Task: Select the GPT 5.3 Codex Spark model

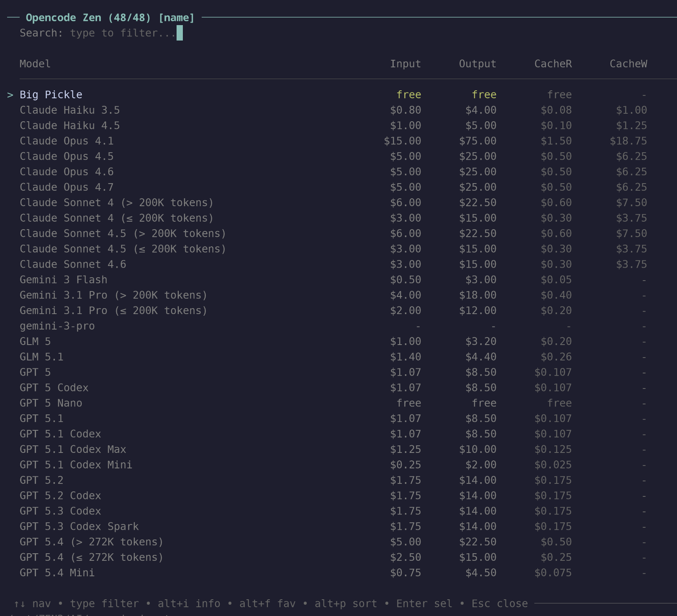Action: tap(333, 527)
